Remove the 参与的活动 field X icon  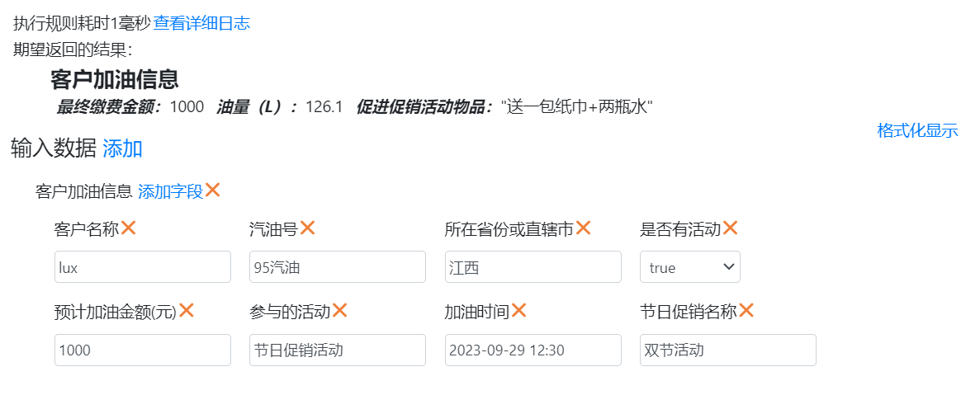coord(339,310)
